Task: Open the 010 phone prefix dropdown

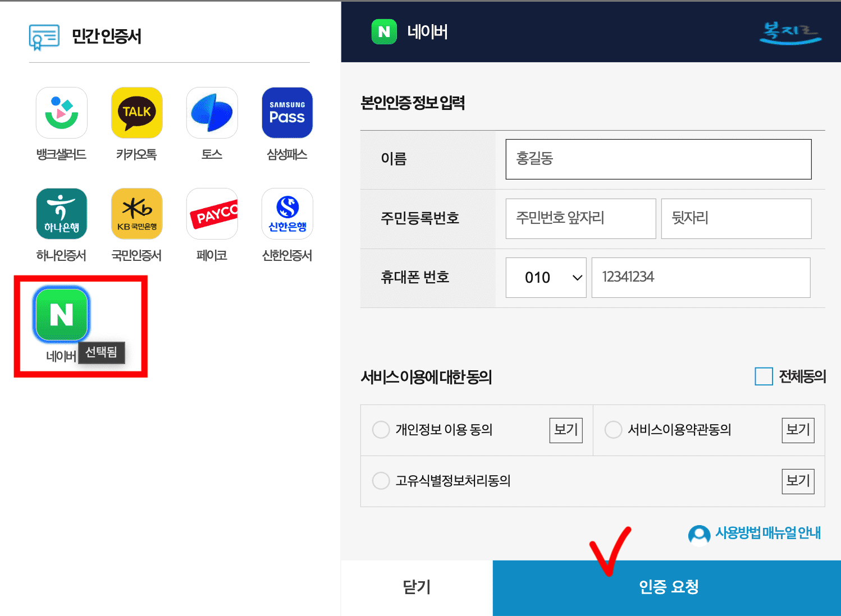Action: [546, 278]
